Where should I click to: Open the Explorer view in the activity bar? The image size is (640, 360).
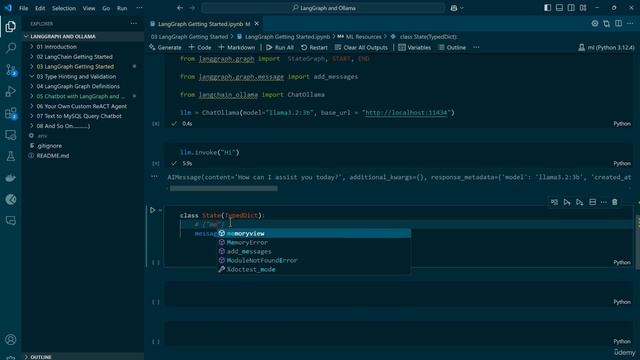tap(11, 27)
